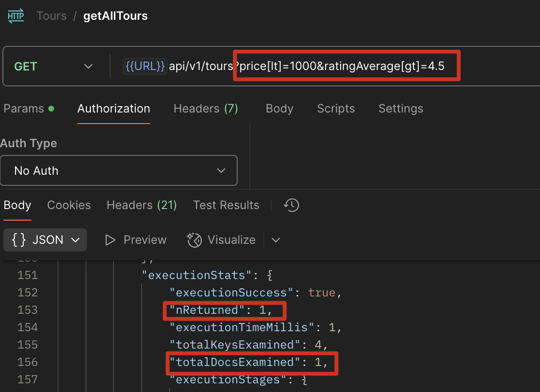540x392 pixels.
Task: View the response Headers (21) tab
Action: 142,205
